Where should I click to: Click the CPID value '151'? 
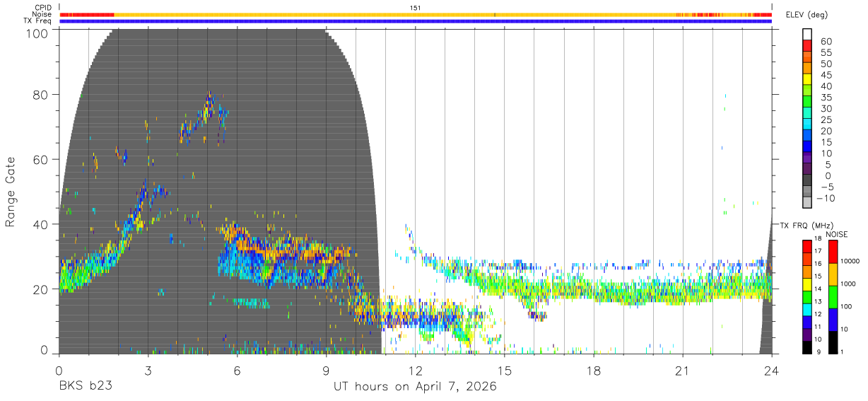[x=416, y=8]
